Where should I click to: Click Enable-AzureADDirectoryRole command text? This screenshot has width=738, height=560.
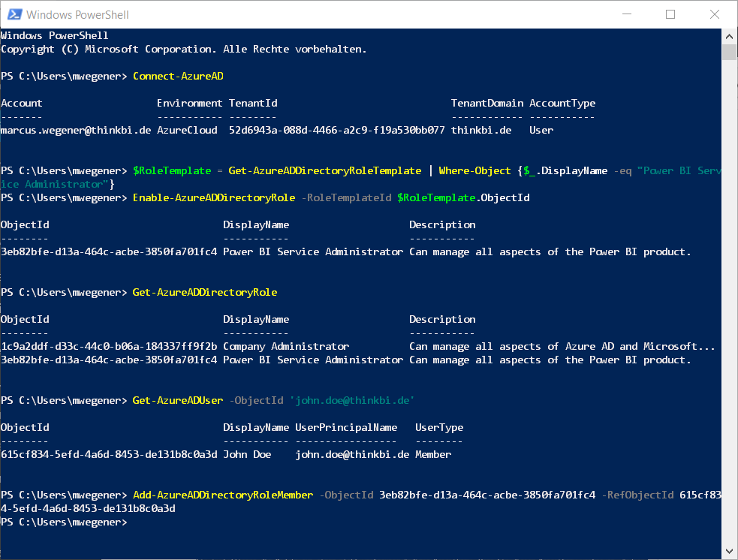[x=214, y=198]
